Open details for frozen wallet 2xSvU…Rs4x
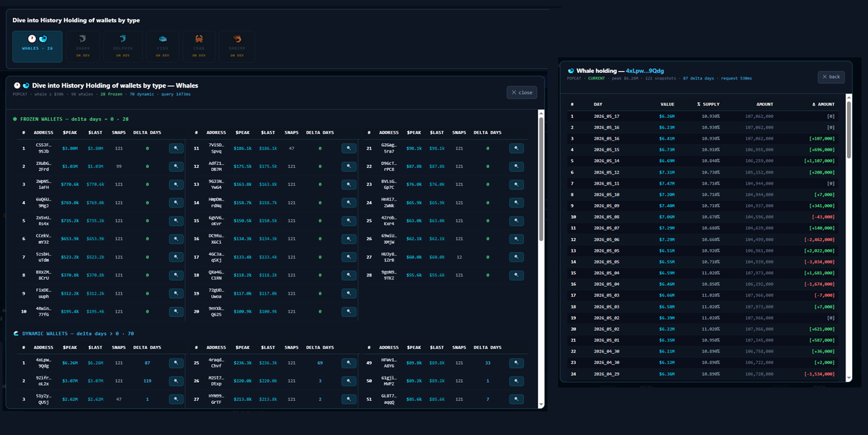 (177, 221)
